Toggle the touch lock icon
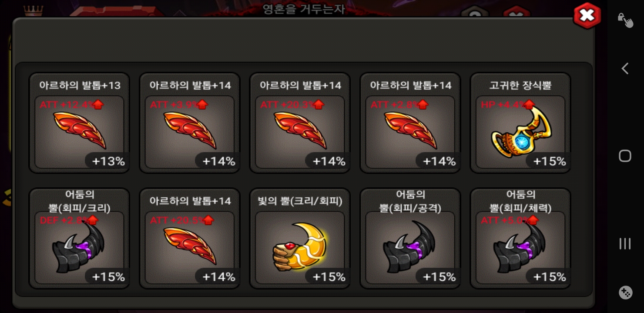The height and width of the screenshot is (313, 644). (625, 20)
